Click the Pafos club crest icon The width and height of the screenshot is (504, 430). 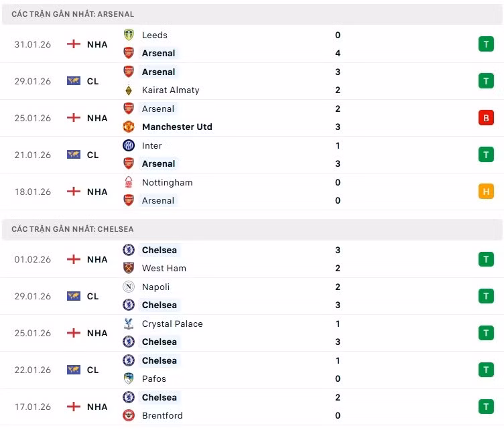pos(129,378)
